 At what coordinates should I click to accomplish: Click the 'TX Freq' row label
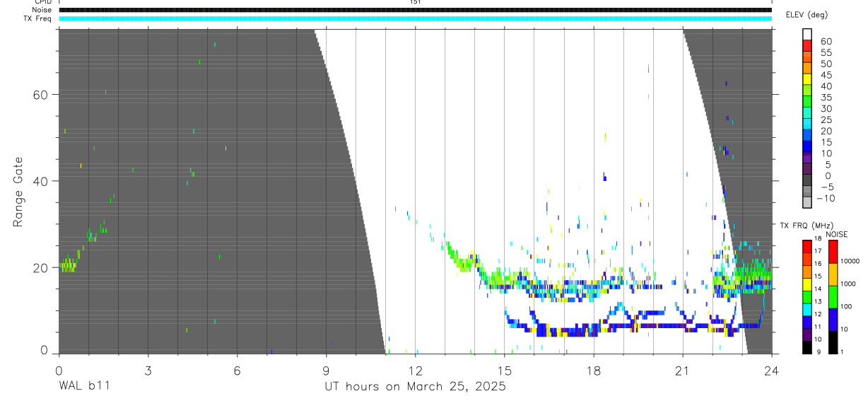(x=38, y=18)
